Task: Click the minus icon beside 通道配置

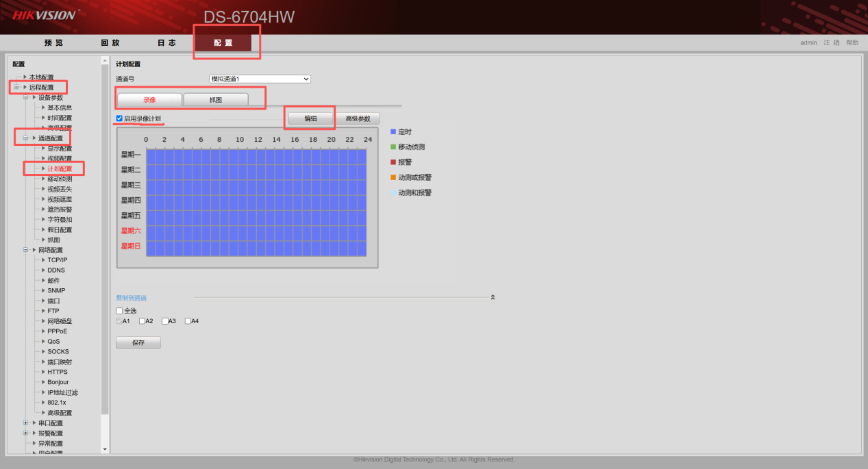Action: pyautogui.click(x=25, y=138)
